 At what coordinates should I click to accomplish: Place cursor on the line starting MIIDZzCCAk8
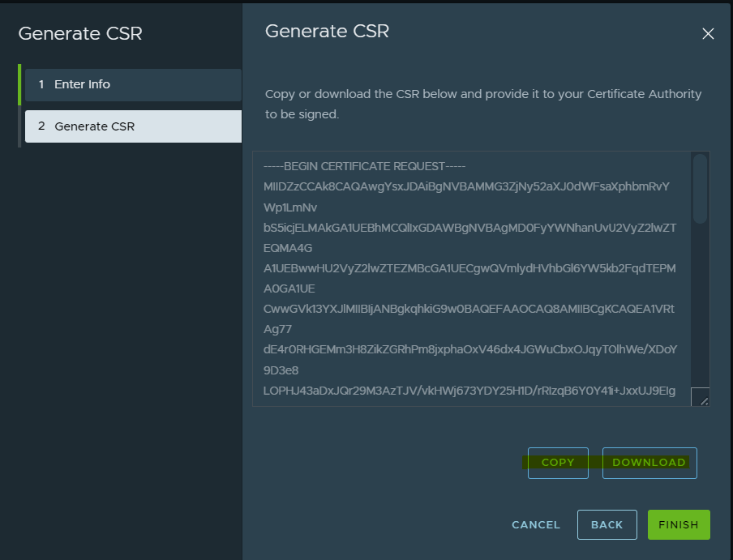466,186
